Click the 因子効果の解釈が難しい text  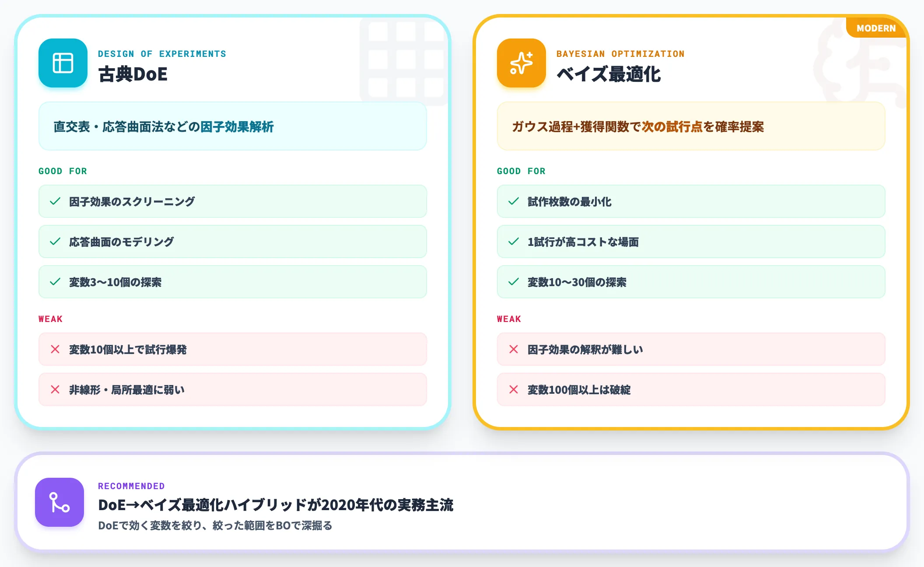[585, 350]
